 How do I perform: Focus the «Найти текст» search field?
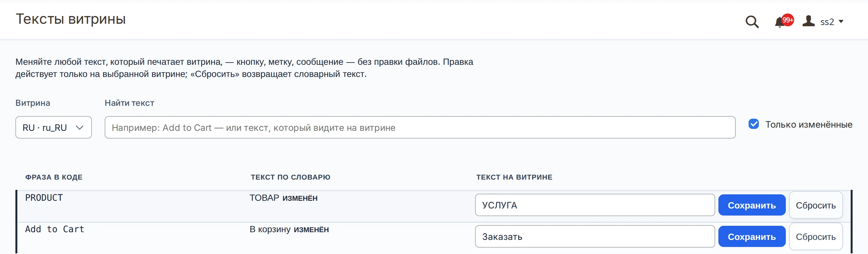click(420, 128)
